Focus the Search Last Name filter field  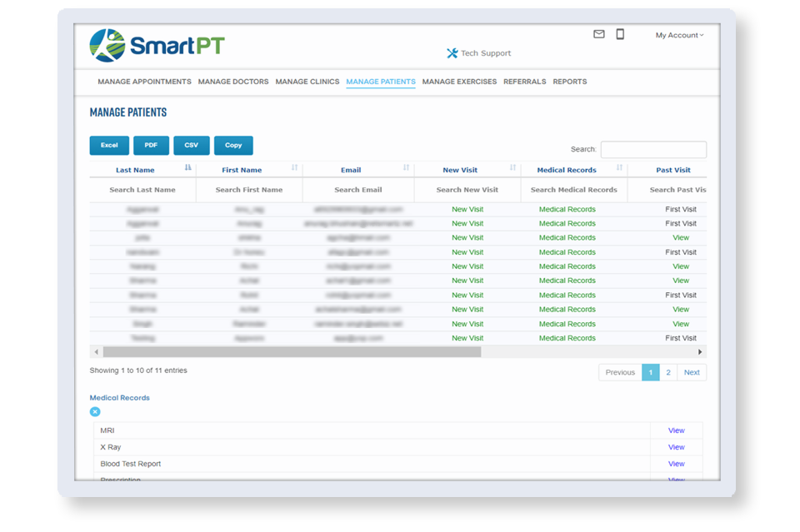pos(142,190)
